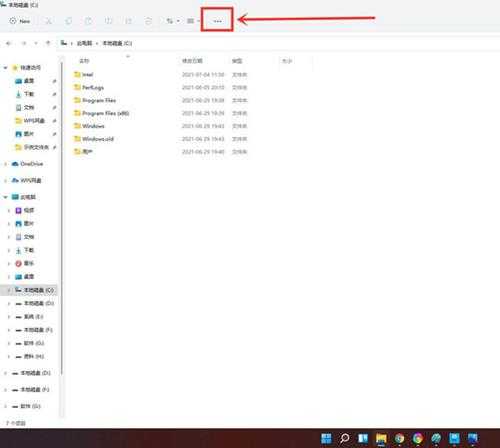Expand the (H:) drive node

click(x=9, y=356)
